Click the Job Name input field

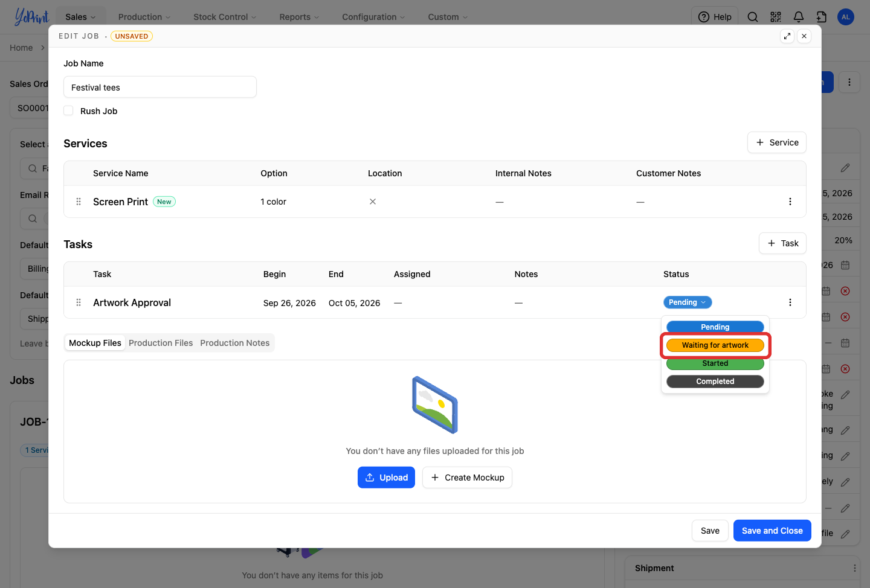click(x=160, y=87)
